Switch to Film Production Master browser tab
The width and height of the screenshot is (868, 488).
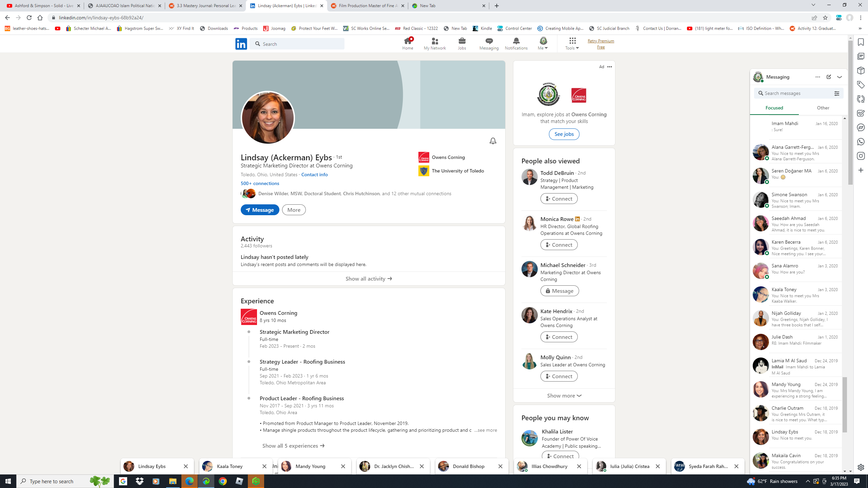(x=368, y=6)
